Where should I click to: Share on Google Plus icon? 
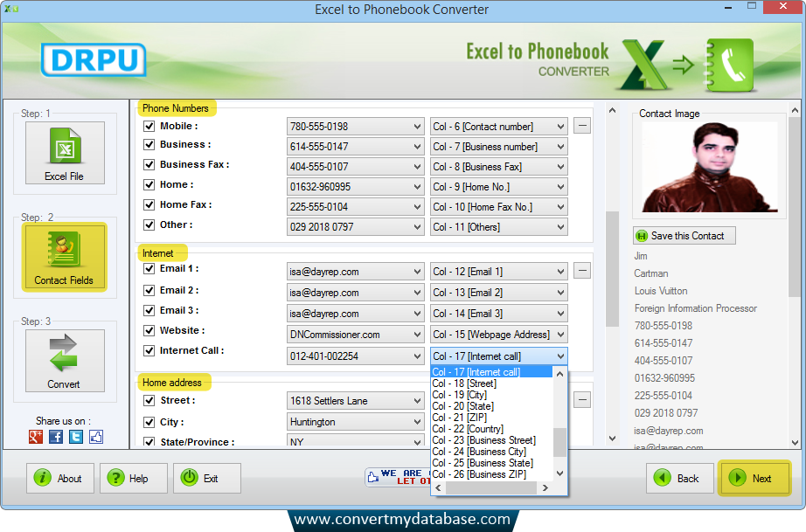click(36, 437)
